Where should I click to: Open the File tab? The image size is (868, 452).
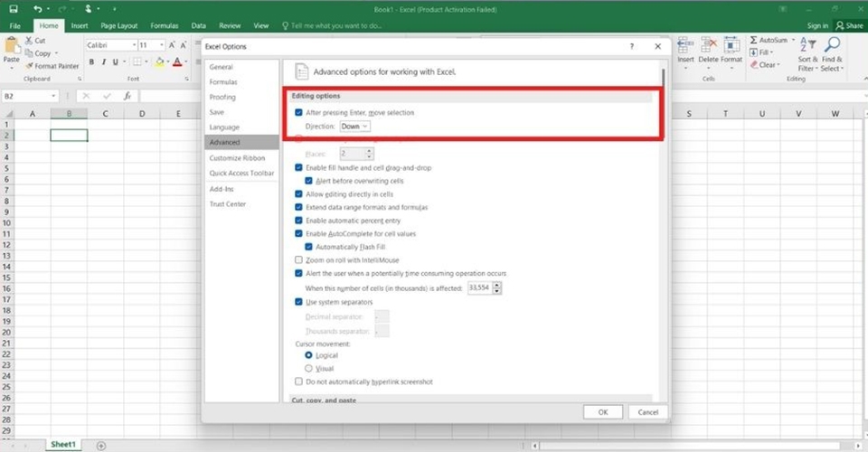[x=15, y=25]
